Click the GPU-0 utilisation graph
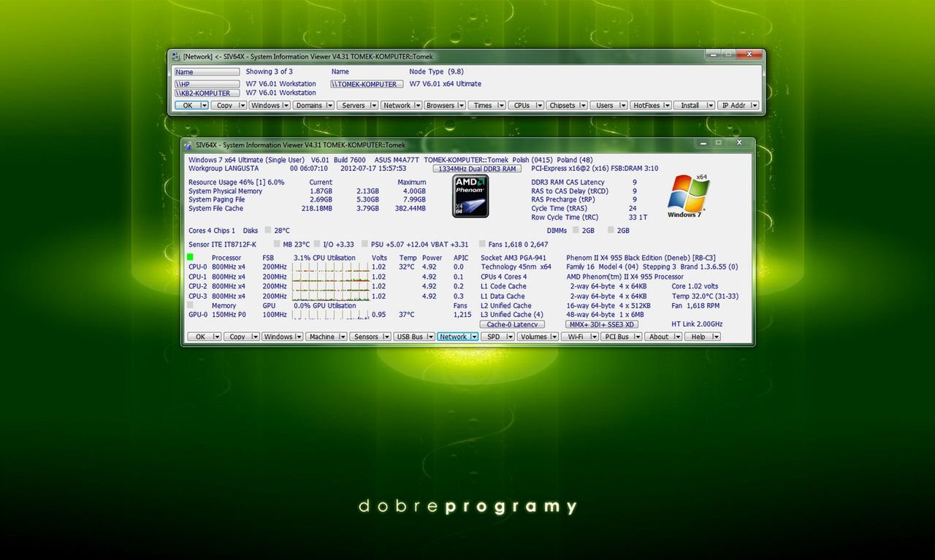This screenshot has width=935, height=560. click(x=331, y=315)
